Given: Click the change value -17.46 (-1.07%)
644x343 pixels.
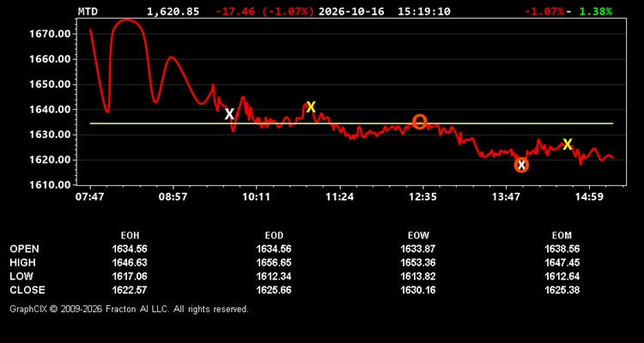Looking at the screenshot, I should [265, 11].
